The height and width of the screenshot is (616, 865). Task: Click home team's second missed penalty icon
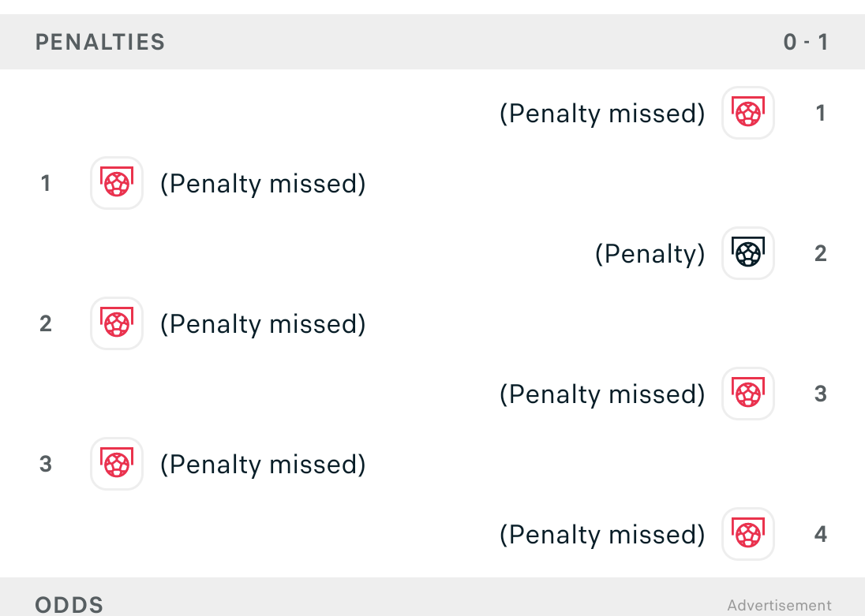117,323
